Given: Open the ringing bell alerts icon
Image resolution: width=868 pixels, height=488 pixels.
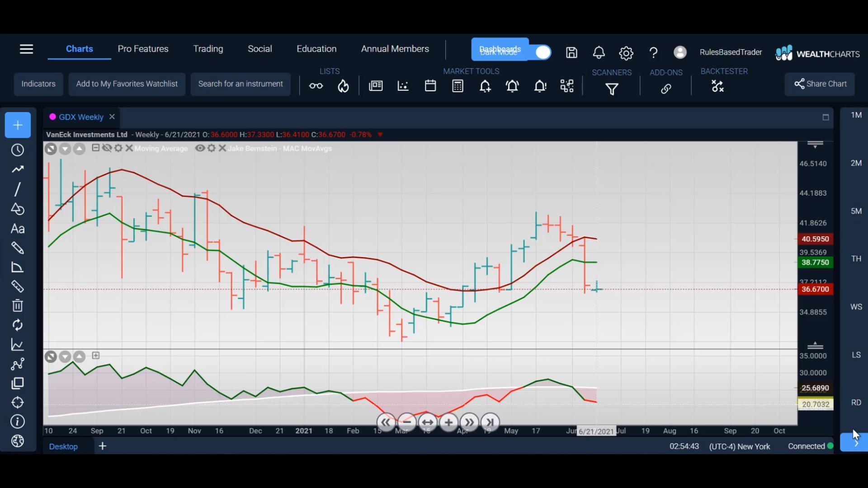Looking at the screenshot, I should (512, 86).
